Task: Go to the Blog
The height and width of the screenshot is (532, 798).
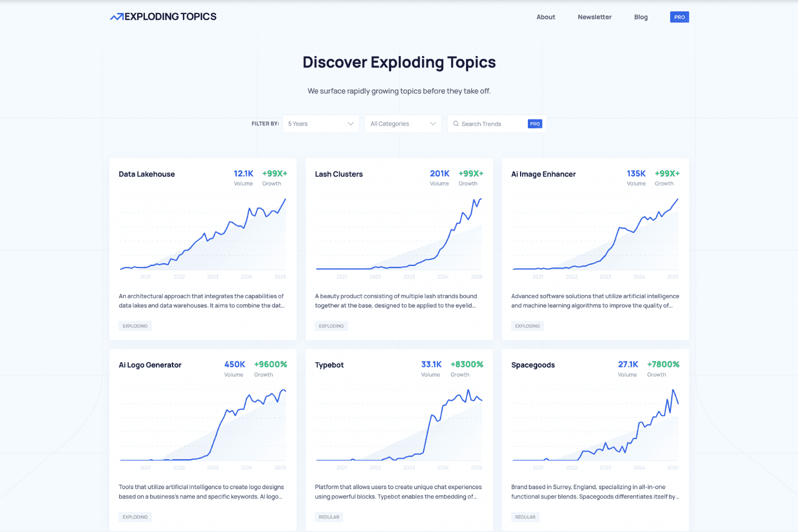Action: [641, 17]
